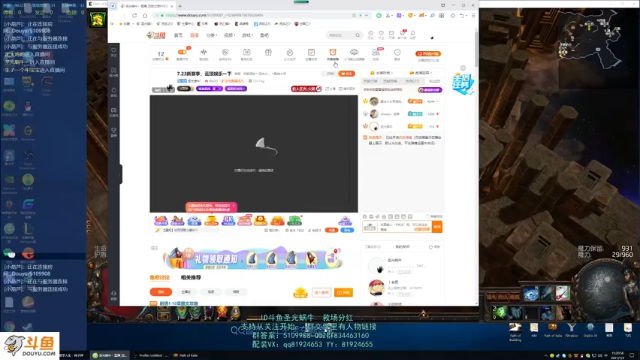This screenshot has width=640, height=360.
Task: Reload the page in the browser
Action: pyautogui.click(x=134, y=16)
